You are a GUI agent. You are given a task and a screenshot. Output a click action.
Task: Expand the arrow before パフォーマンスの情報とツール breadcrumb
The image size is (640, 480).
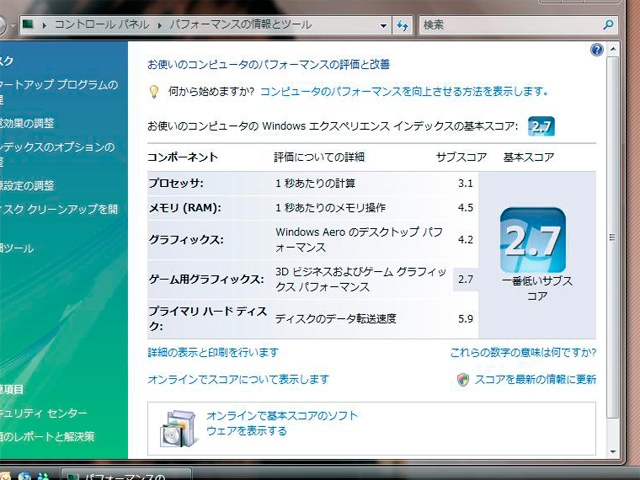(x=159, y=25)
